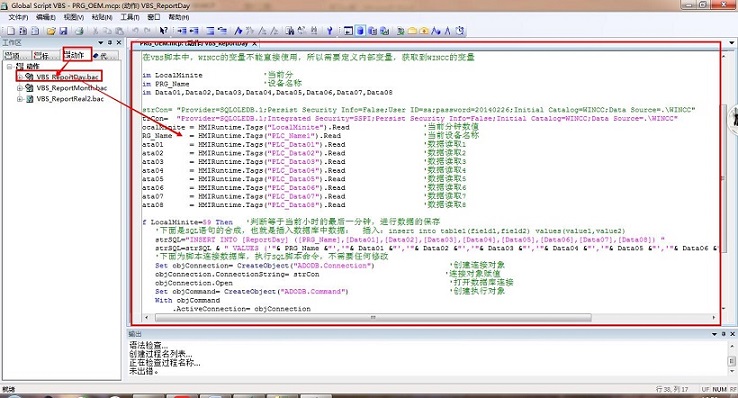Click the context help pointer icon
Image resolution: width=738 pixels, height=398 pixels.
pyautogui.click(x=163, y=31)
